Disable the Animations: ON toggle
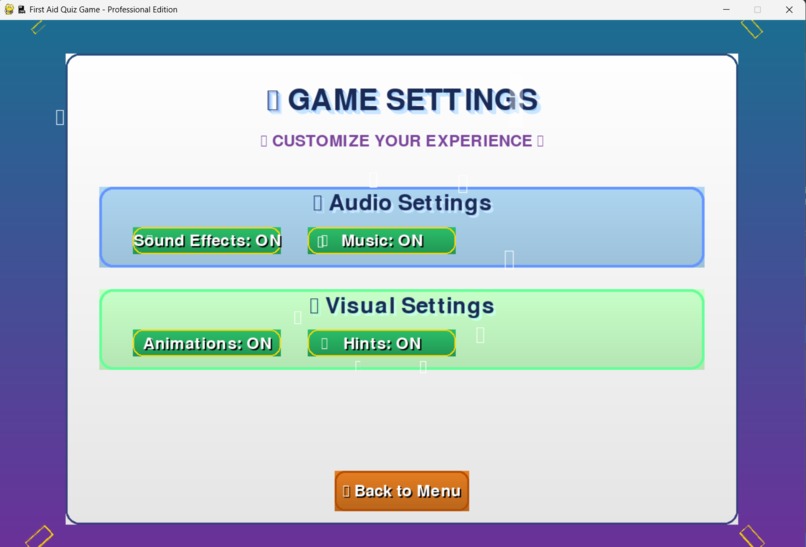Screen dimensions: 806x547 (x=207, y=343)
